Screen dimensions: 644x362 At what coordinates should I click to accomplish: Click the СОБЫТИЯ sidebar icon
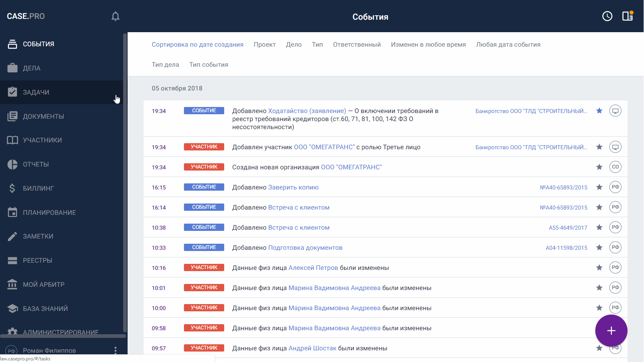point(12,44)
